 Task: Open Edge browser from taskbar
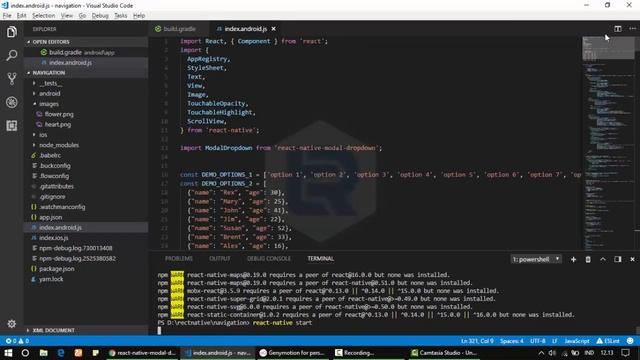point(61,353)
